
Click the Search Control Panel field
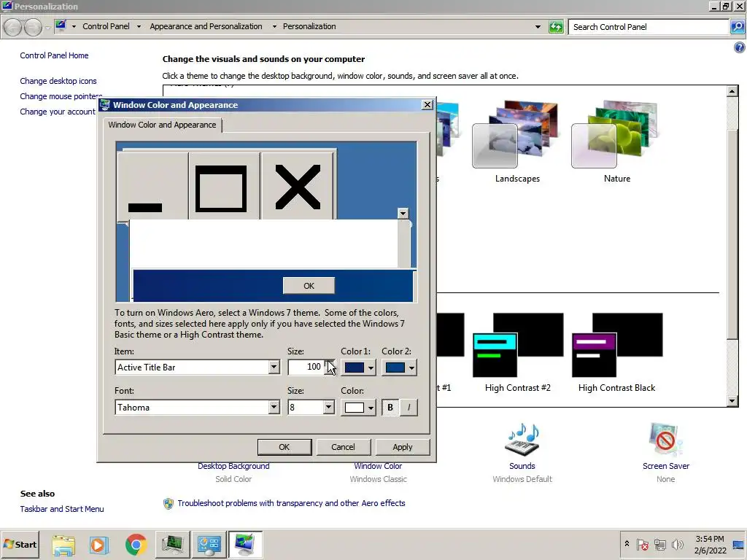649,27
